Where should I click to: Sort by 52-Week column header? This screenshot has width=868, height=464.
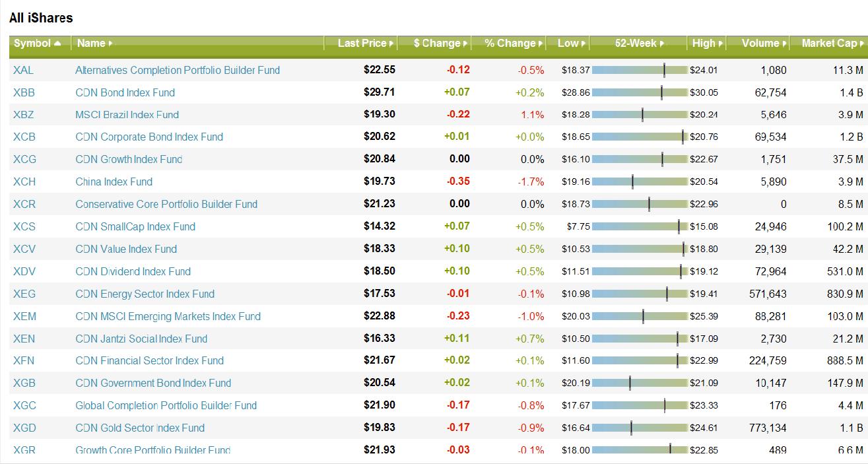click(x=639, y=43)
